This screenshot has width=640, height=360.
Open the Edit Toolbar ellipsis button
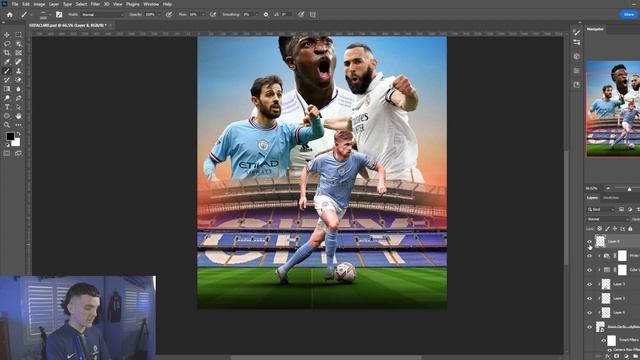pyautogui.click(x=18, y=125)
